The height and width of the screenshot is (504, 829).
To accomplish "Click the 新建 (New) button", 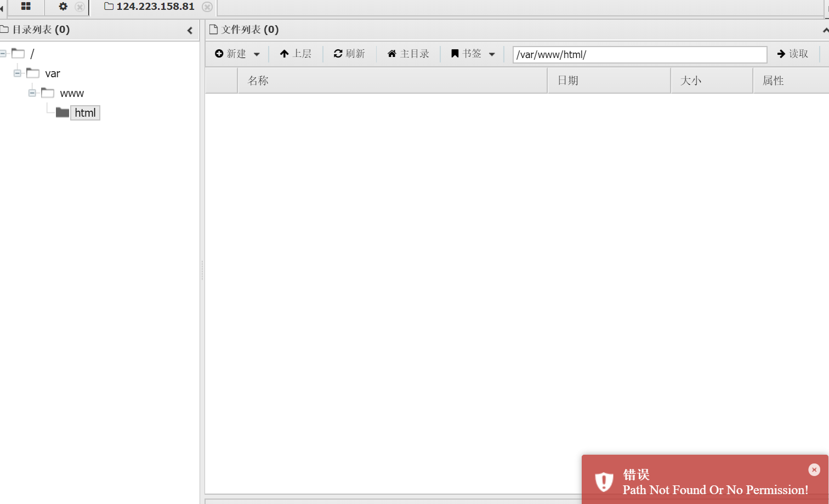I will point(230,54).
